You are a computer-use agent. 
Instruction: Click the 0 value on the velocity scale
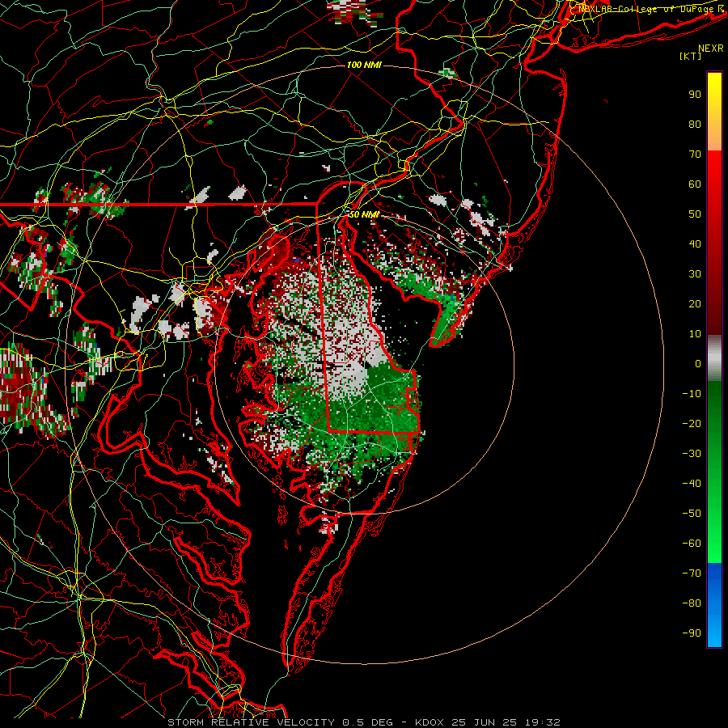tap(698, 363)
